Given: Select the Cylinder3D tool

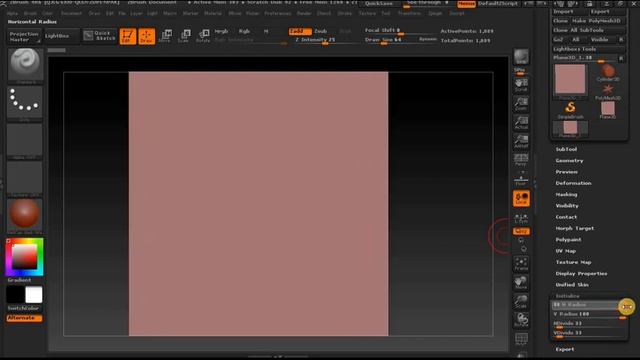Looking at the screenshot, I should coord(608,72).
